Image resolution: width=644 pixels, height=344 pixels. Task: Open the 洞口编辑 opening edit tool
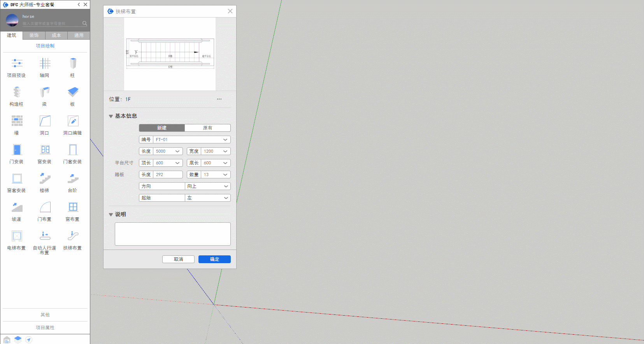(x=73, y=121)
